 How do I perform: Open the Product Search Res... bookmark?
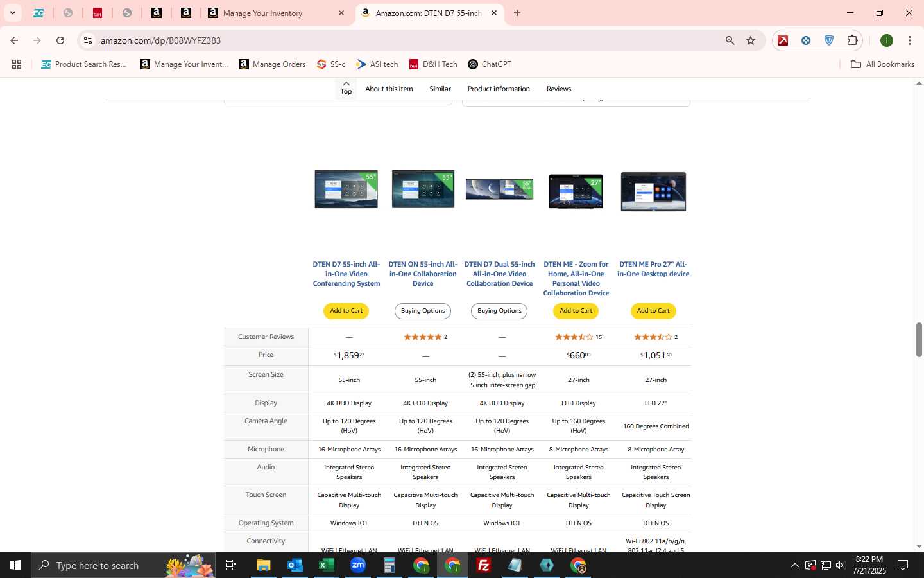pyautogui.click(x=84, y=64)
